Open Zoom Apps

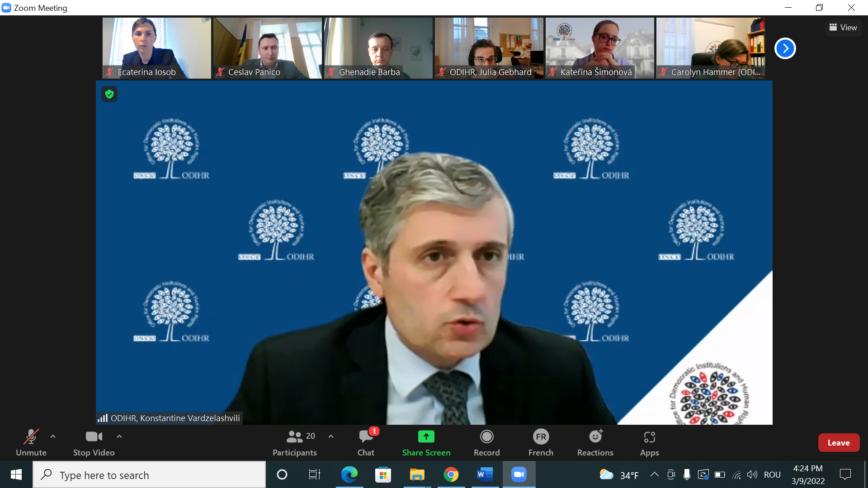650,443
